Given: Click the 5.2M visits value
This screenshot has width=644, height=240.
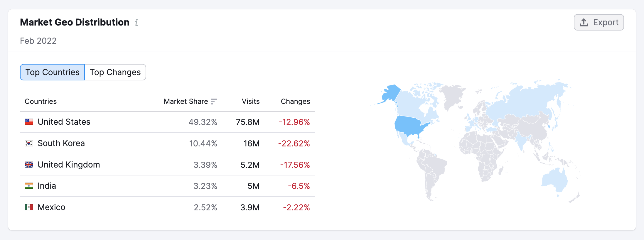Looking at the screenshot, I should (250, 165).
